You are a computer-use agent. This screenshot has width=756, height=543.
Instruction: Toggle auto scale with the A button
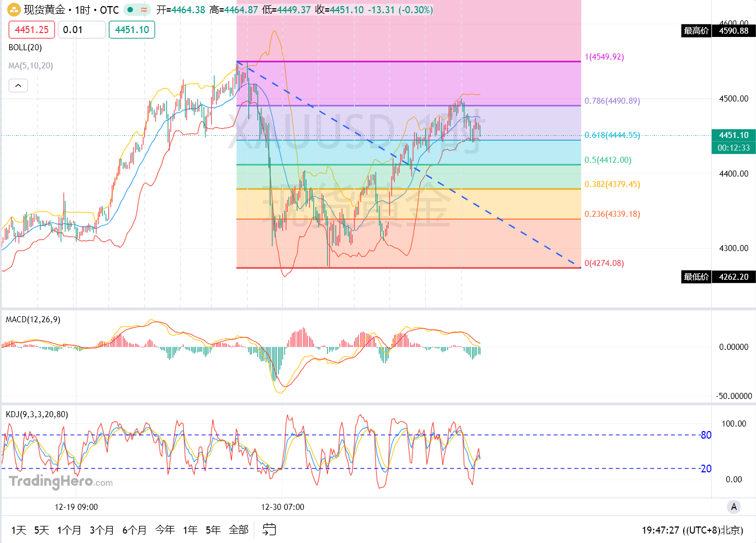tap(734, 507)
